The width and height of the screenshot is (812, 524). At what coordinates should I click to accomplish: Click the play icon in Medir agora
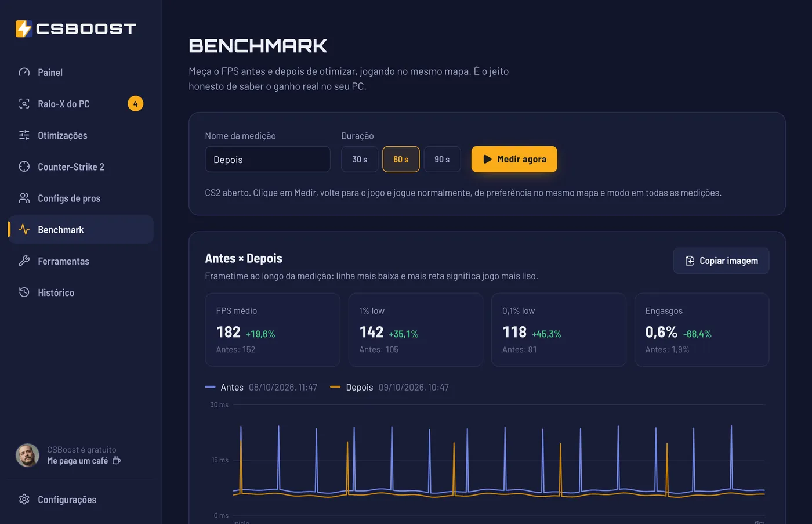tap(487, 159)
